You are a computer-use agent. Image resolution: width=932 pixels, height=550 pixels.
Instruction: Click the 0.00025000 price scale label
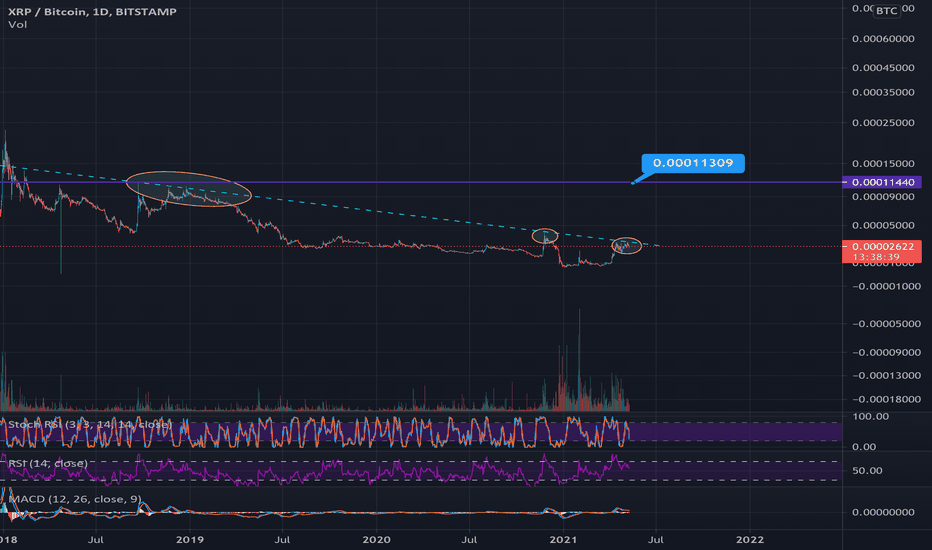(883, 122)
